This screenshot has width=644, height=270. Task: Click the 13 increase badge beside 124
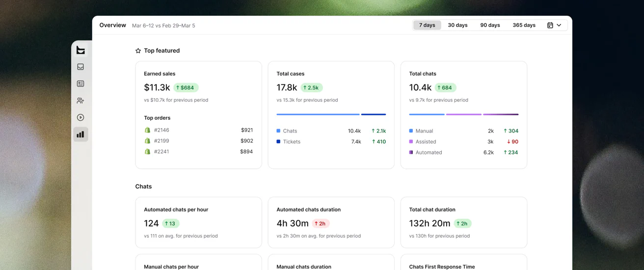(x=170, y=224)
